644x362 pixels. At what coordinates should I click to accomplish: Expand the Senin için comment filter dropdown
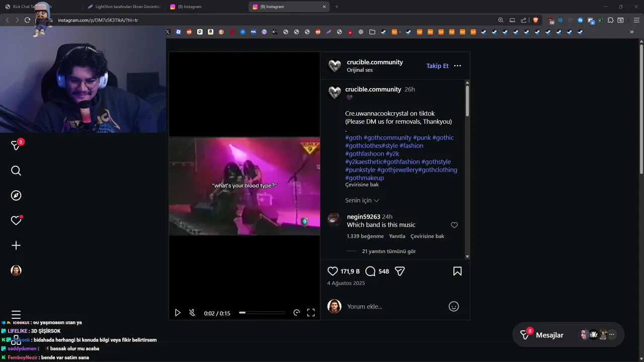(362, 200)
